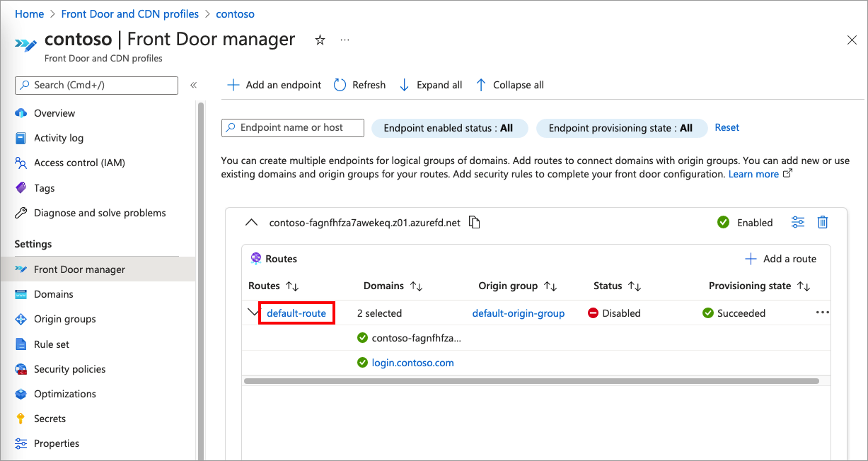Open endpoint configuration via the sliders icon

click(x=797, y=222)
